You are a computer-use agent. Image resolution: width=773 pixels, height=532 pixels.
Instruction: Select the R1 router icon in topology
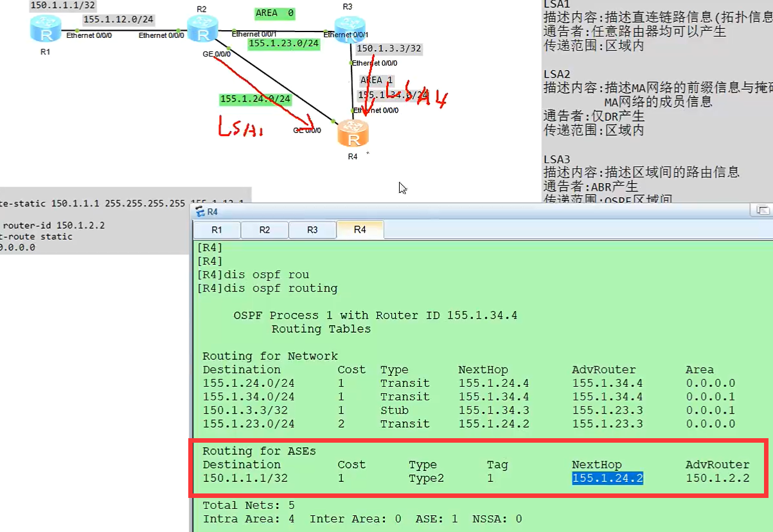pos(45,30)
